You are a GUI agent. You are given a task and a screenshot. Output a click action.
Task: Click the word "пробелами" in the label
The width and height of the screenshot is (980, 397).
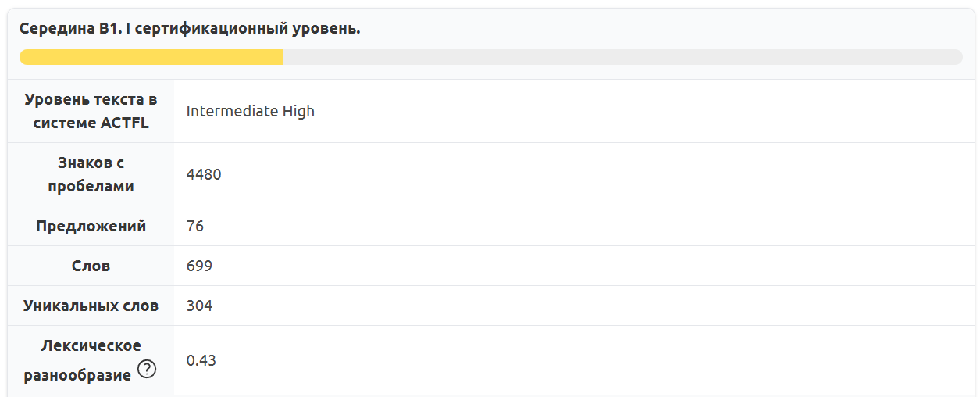pos(91,186)
